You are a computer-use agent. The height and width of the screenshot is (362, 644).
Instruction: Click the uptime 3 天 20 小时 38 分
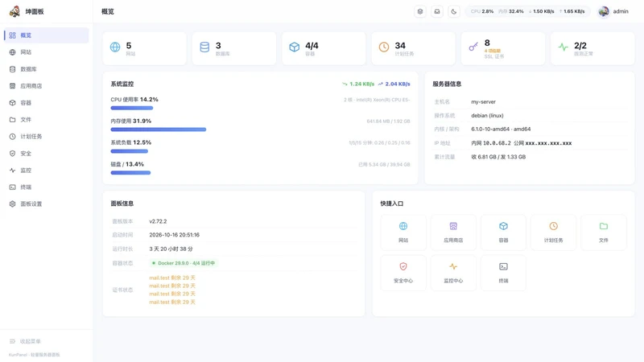(171, 249)
